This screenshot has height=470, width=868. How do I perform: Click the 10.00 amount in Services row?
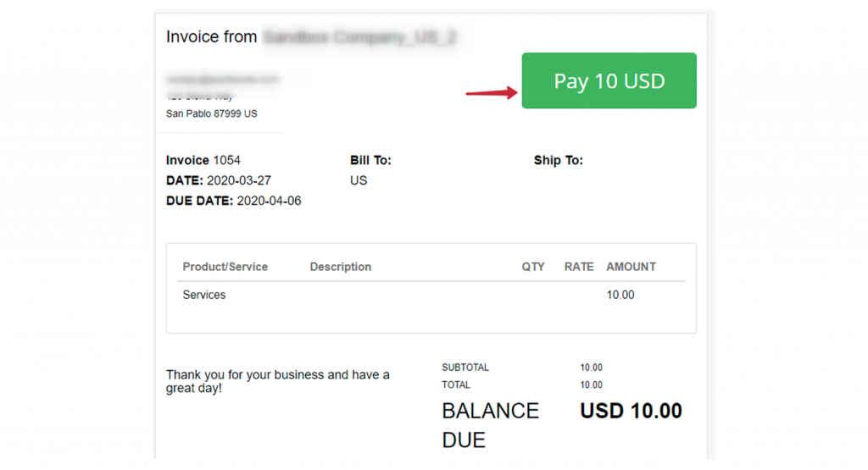tap(620, 295)
